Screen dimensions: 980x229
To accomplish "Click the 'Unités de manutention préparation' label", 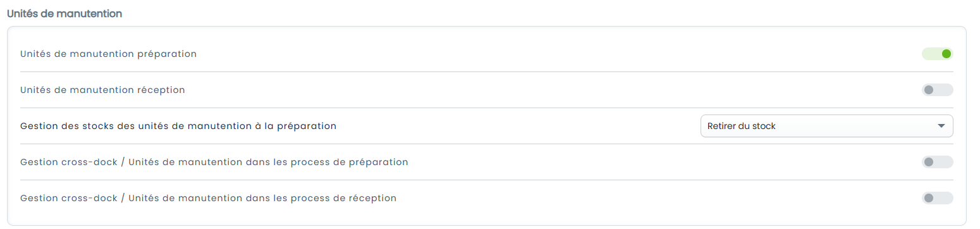I will point(108,54).
